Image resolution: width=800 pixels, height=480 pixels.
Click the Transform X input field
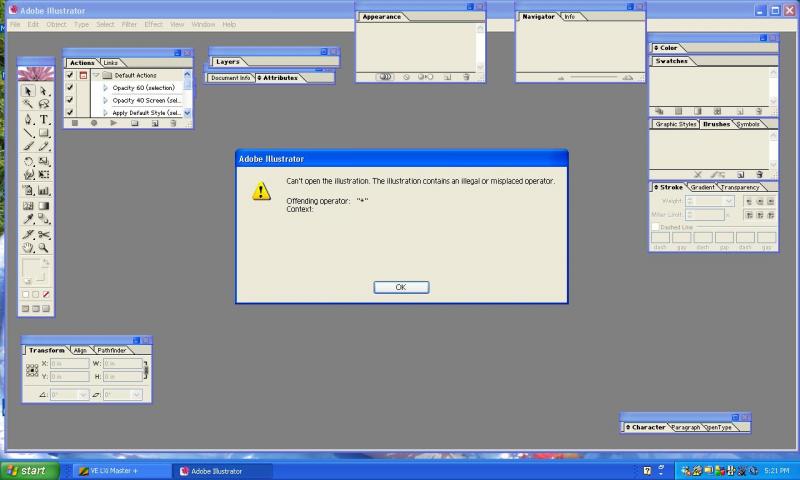click(x=70, y=364)
